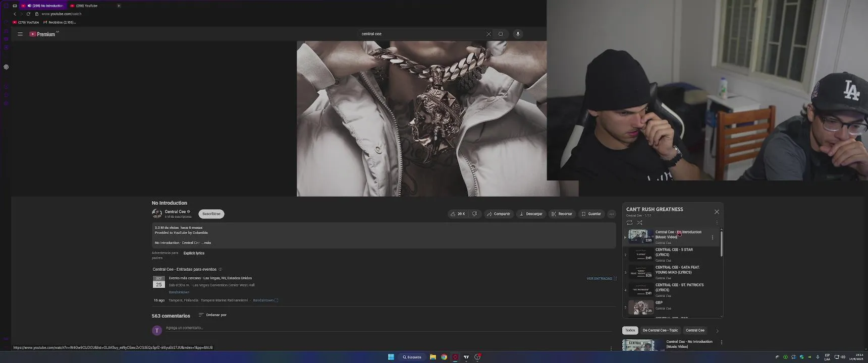Viewport: 868px width, 363px height.
Task: Open the Recibidos Gmail bookmark
Action: [x=60, y=22]
